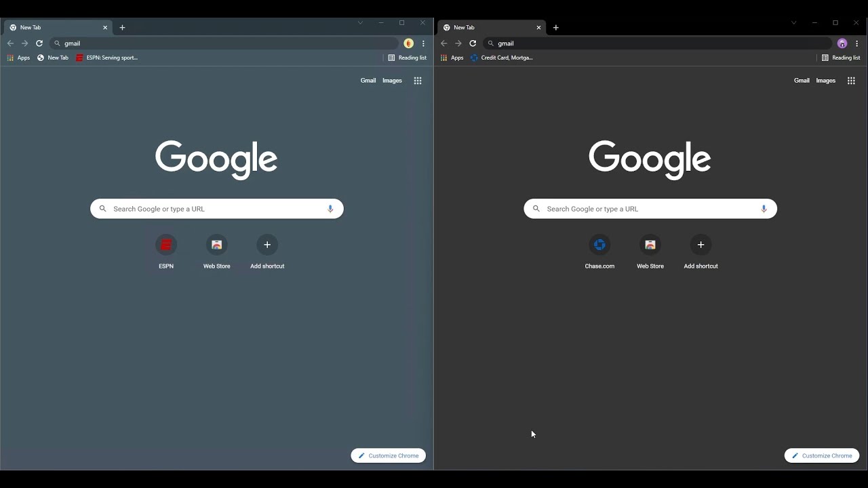This screenshot has height=488, width=868.
Task: Open the Chase.com shortcut tile
Action: click(599, 251)
